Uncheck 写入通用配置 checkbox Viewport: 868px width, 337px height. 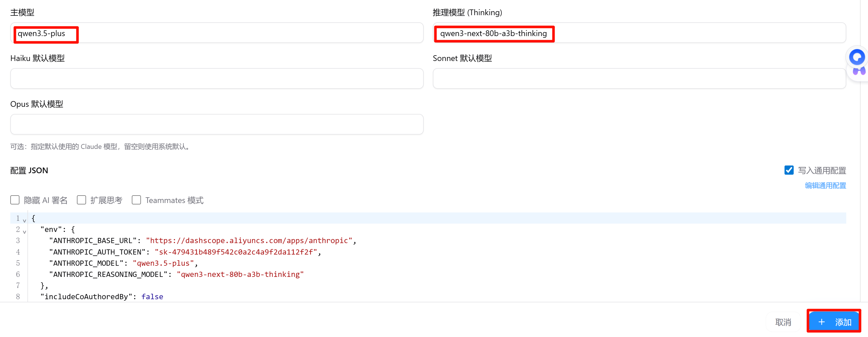789,170
